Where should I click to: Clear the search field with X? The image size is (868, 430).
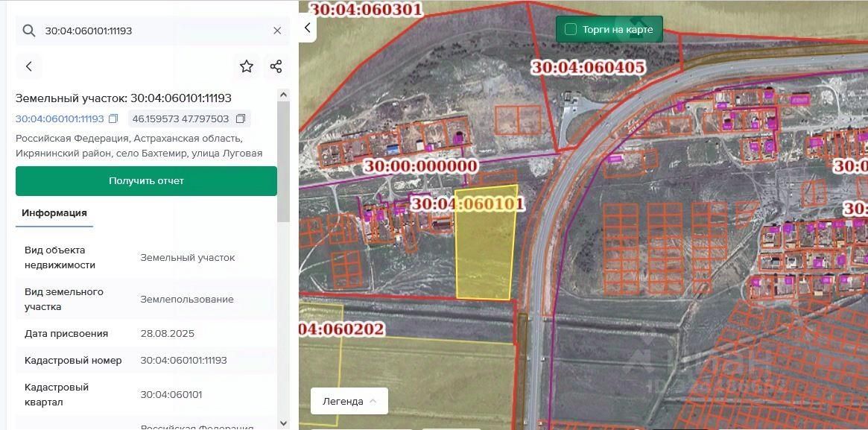click(x=277, y=31)
